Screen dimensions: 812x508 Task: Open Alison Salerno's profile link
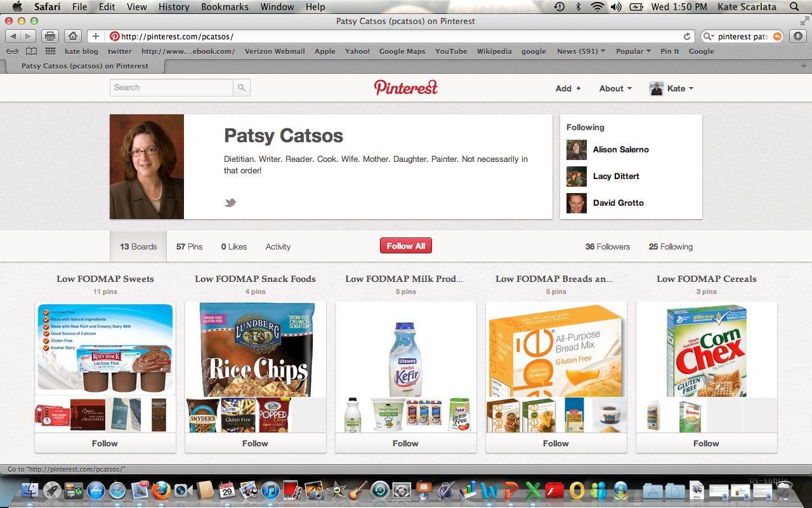[620, 150]
